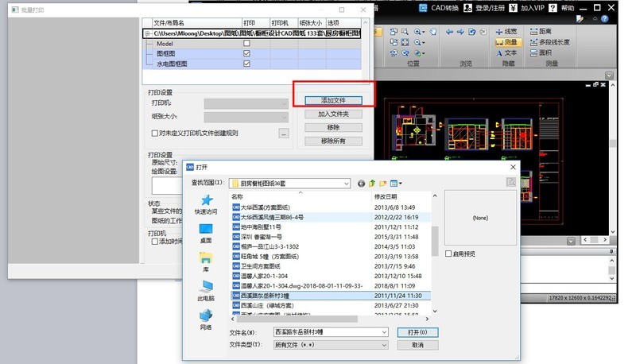Open 快速访问 quick access location
The image size is (636, 364).
206,205
